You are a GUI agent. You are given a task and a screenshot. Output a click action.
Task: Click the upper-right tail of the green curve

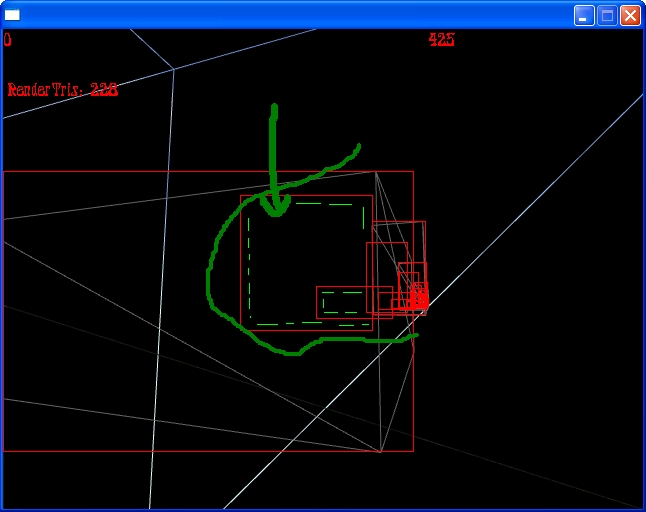358,146
